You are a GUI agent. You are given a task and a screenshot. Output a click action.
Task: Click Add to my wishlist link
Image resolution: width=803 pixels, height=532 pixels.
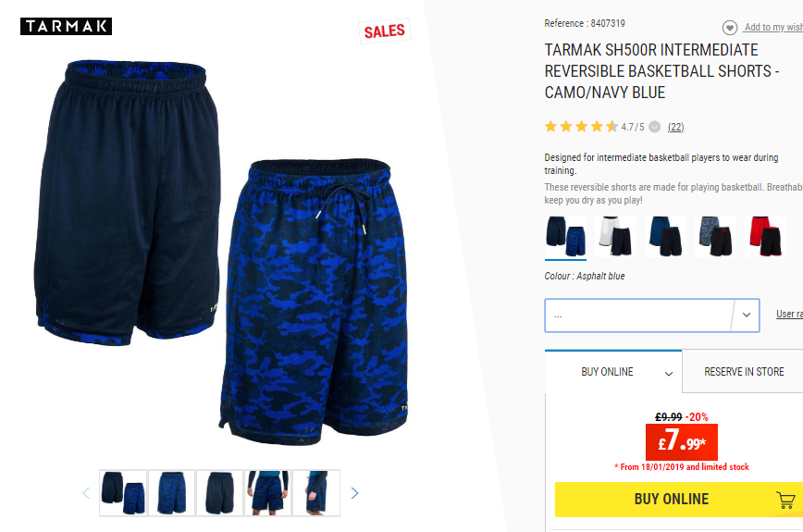click(773, 27)
